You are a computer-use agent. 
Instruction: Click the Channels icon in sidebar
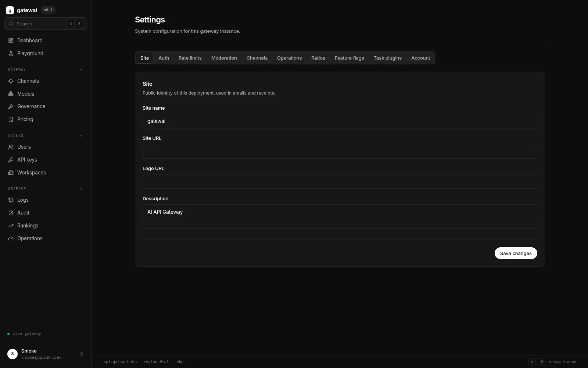[x=11, y=81]
